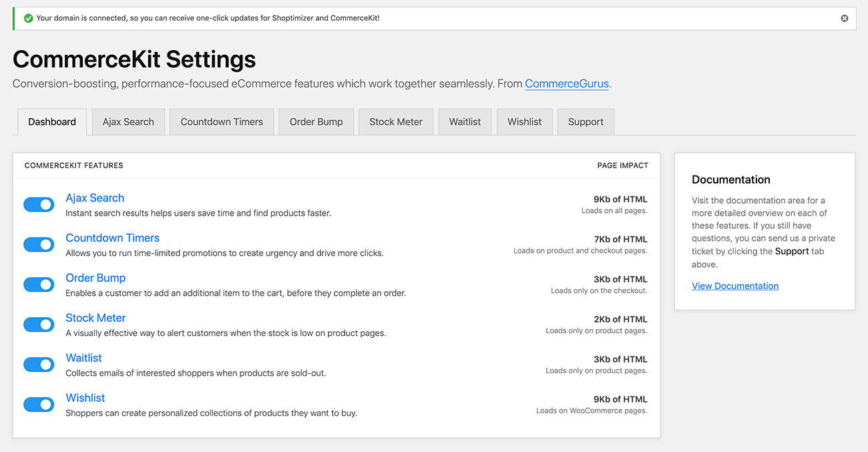Viewport: 868px width, 452px height.
Task: Click the Order Bump description text
Action: point(236,293)
